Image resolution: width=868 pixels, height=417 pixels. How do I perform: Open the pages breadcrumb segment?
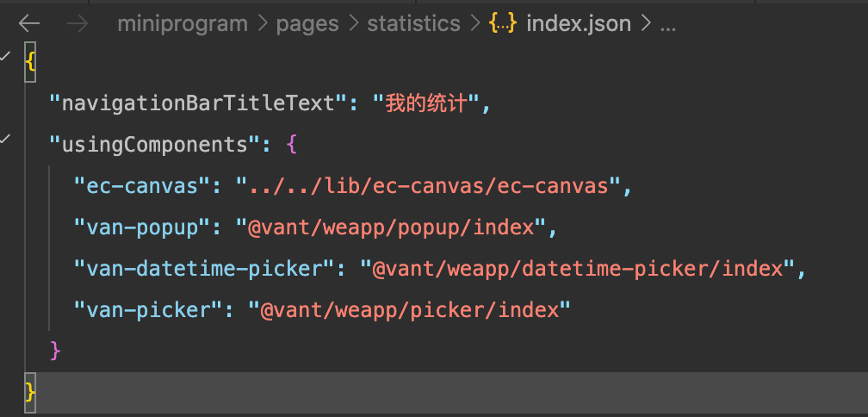(307, 24)
